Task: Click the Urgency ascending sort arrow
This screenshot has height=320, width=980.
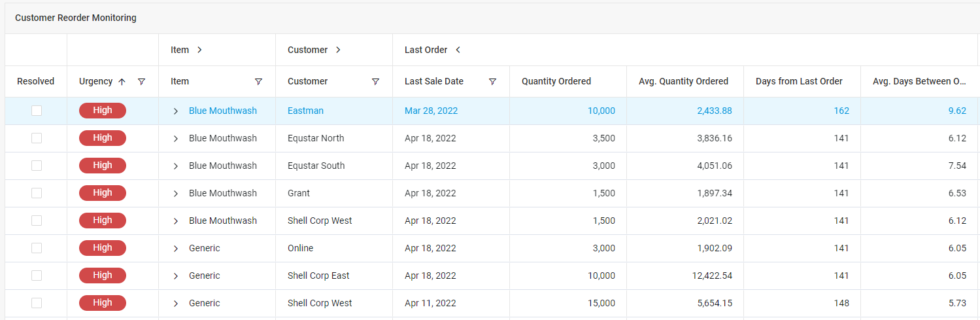Action: [x=122, y=82]
